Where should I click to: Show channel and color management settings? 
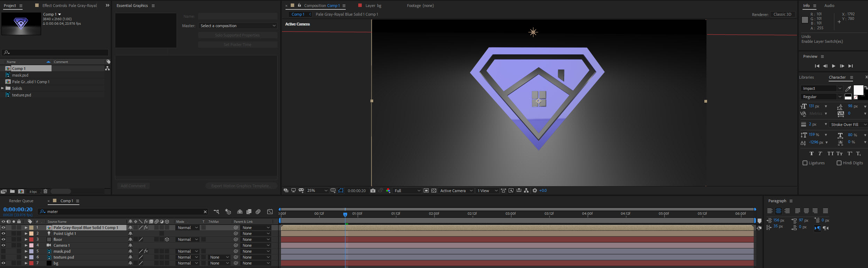pos(388,191)
